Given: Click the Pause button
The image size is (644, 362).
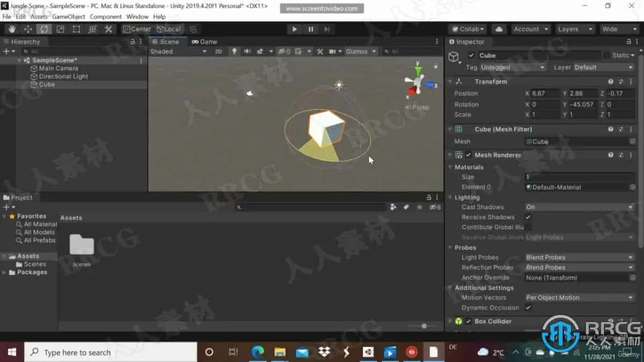Looking at the screenshot, I should [311, 29].
